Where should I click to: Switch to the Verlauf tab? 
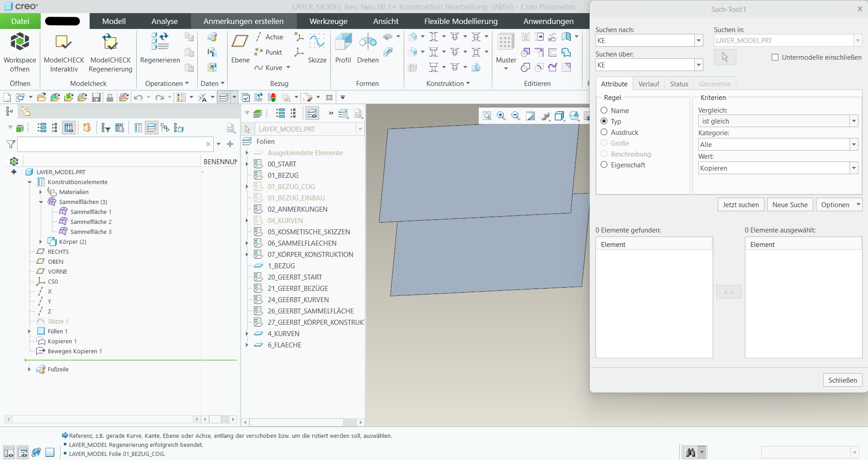pyautogui.click(x=649, y=84)
